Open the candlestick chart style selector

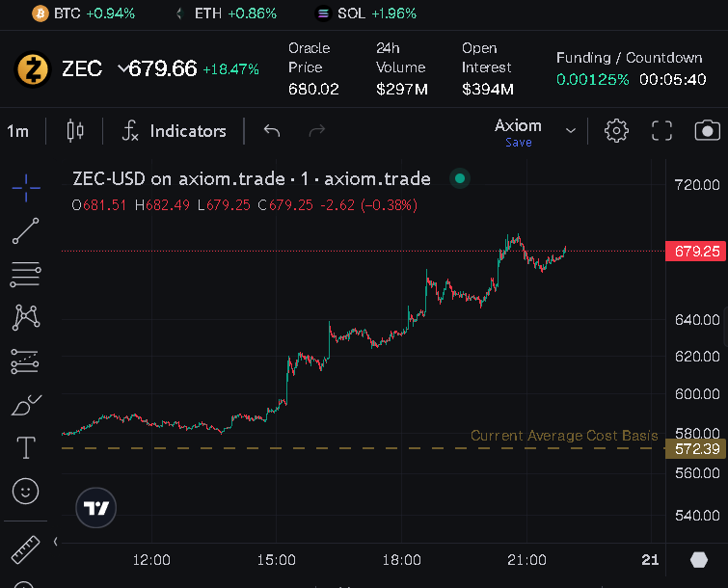point(75,131)
